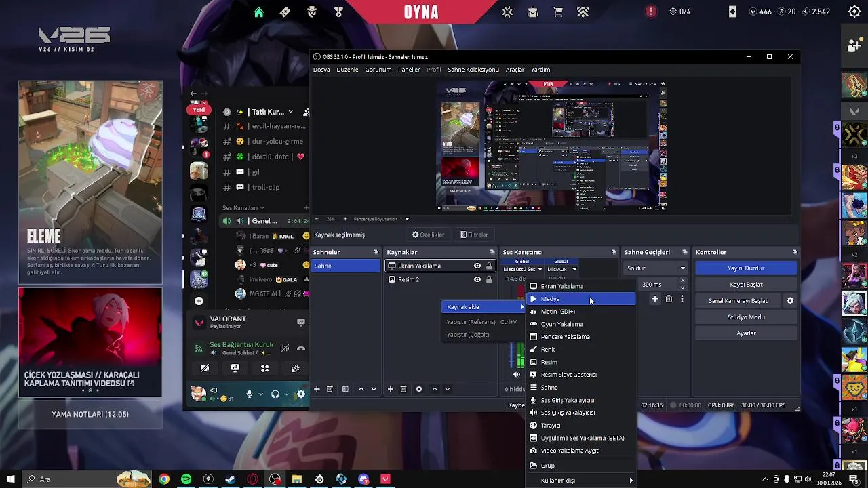Open Ayarlar in Kontroller panel
The image size is (868, 488).
[x=746, y=333]
